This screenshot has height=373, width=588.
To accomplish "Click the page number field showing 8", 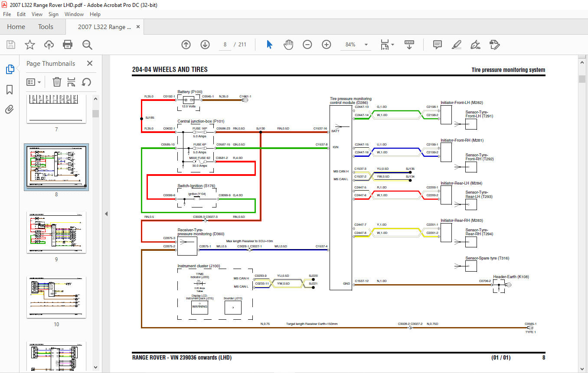I will click(225, 45).
